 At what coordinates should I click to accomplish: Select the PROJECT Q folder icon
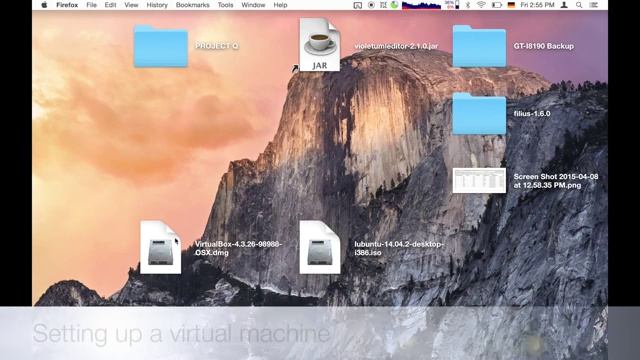click(161, 46)
